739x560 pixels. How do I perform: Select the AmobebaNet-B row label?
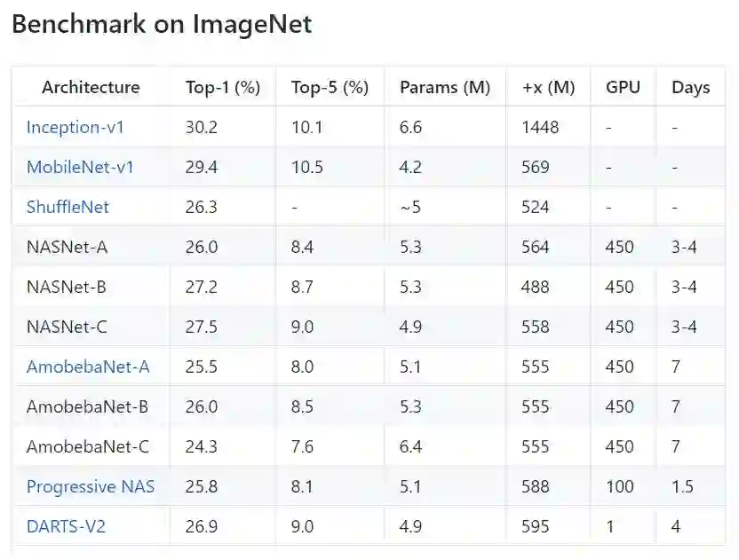point(87,406)
